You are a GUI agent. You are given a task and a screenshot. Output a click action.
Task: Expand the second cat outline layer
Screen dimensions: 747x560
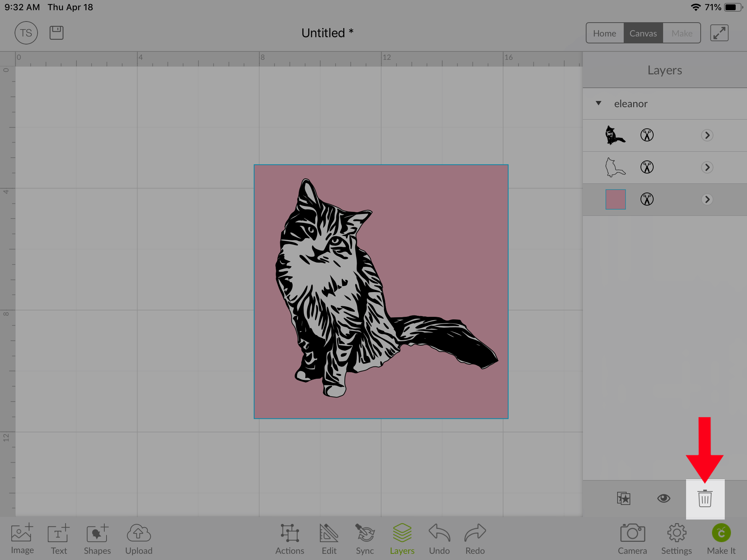pyautogui.click(x=707, y=167)
